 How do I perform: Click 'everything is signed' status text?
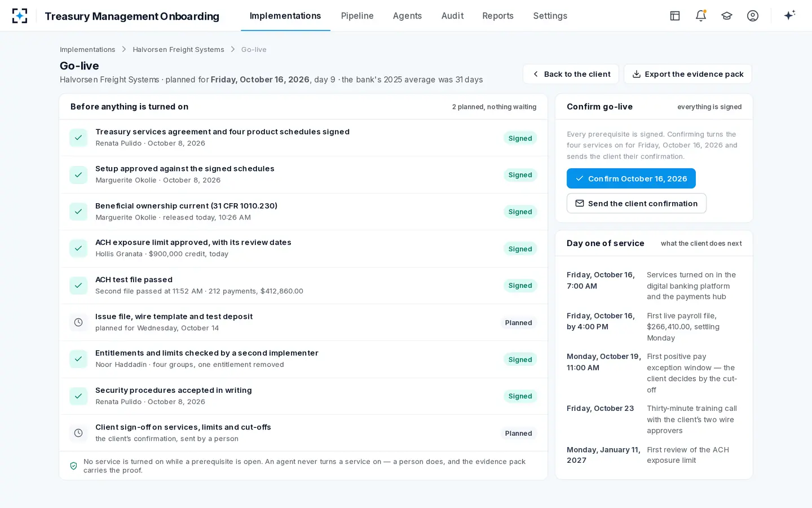(709, 107)
